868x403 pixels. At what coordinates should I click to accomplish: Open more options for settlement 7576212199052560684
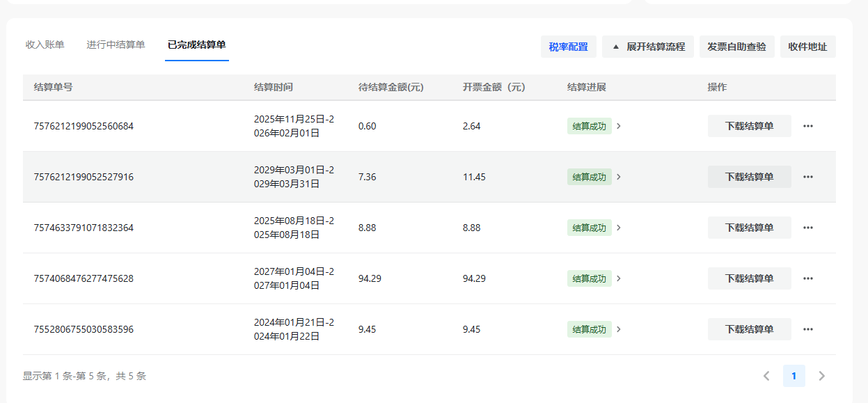click(x=807, y=126)
